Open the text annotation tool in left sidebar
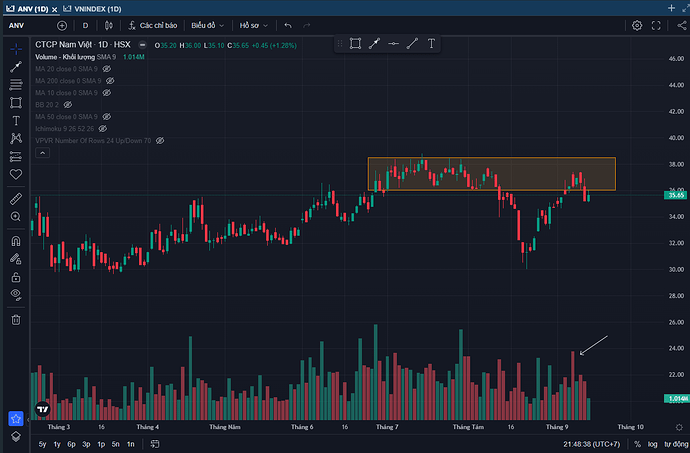The width and height of the screenshot is (690, 453). [15, 120]
